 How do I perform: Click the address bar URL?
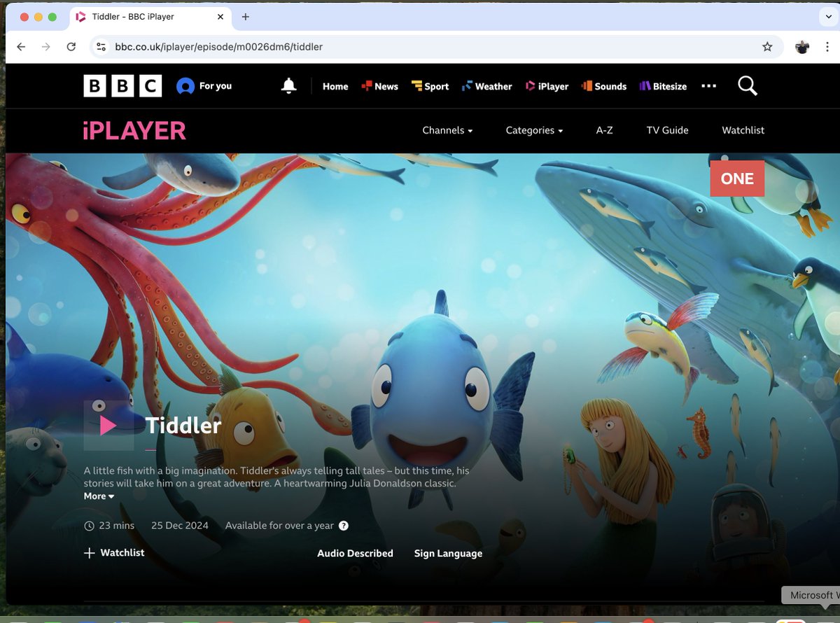(219, 47)
